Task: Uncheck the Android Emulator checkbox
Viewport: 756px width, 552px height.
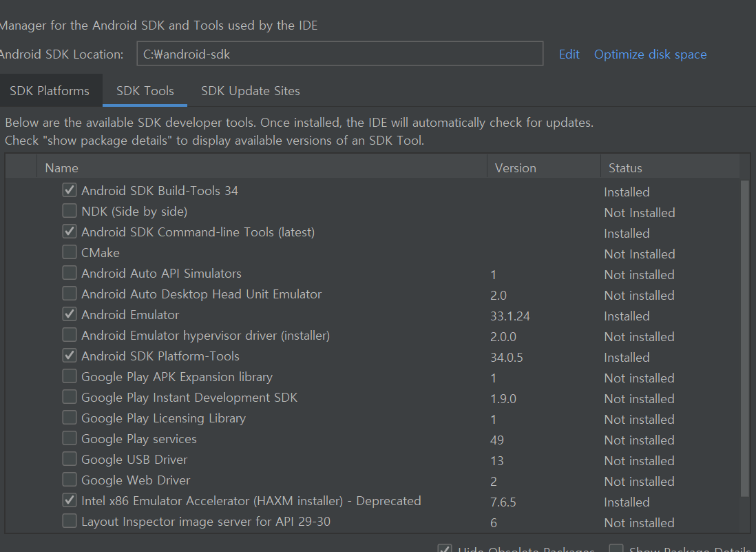Action: 70,315
